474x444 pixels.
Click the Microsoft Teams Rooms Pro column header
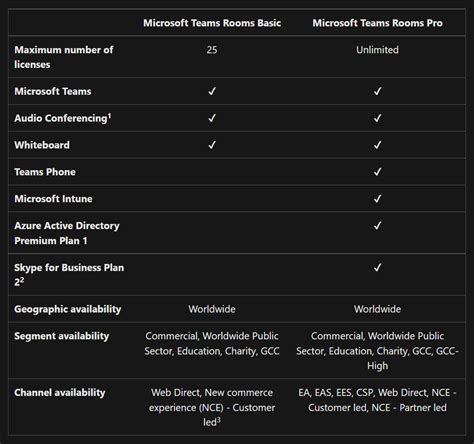coord(377,23)
